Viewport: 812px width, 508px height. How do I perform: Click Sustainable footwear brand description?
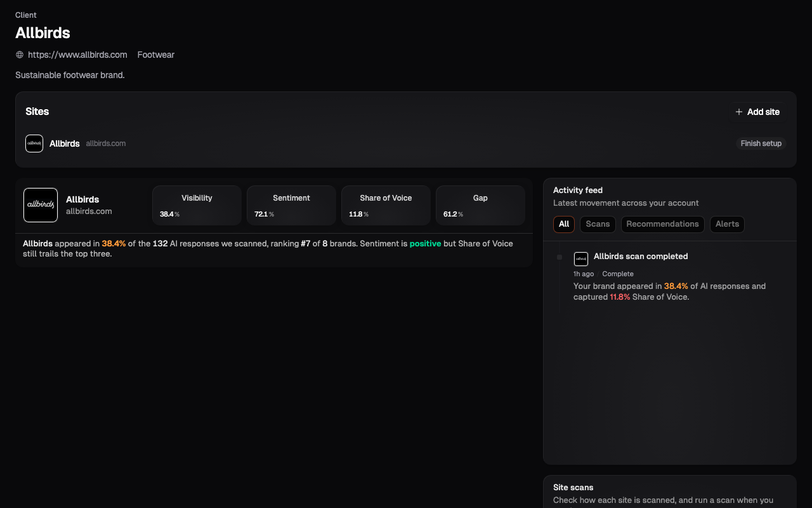point(70,75)
